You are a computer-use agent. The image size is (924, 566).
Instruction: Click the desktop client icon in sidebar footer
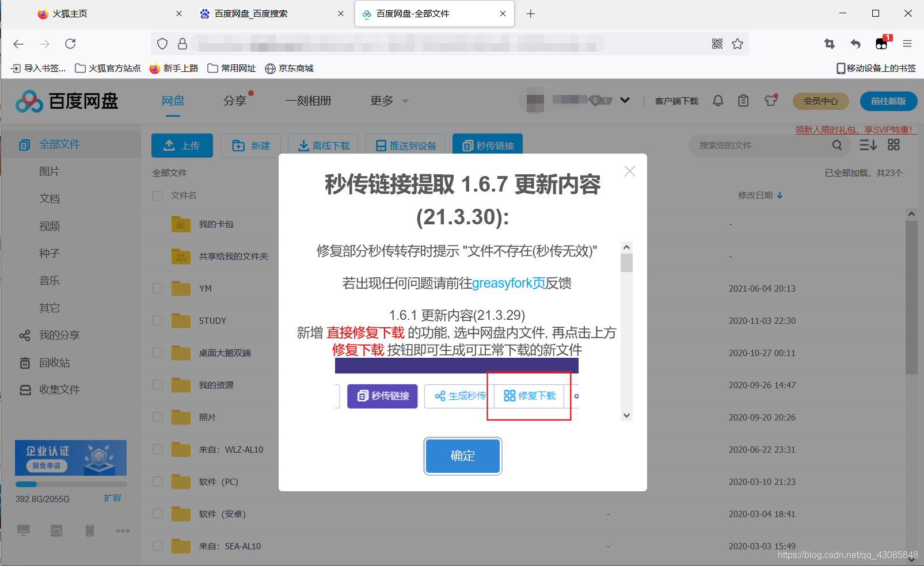click(24, 530)
